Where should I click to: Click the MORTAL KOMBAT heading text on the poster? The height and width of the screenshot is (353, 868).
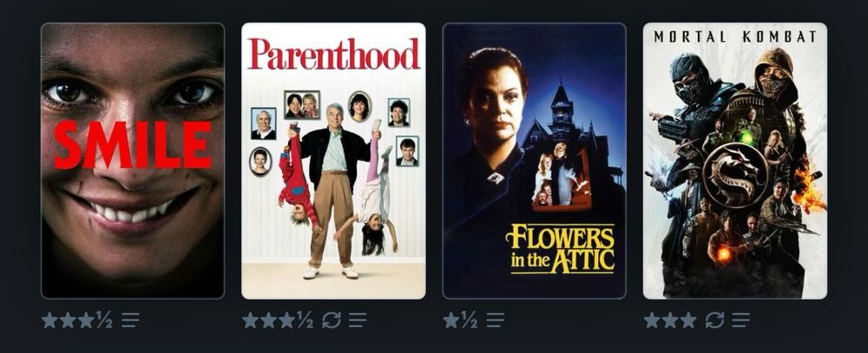point(735,37)
